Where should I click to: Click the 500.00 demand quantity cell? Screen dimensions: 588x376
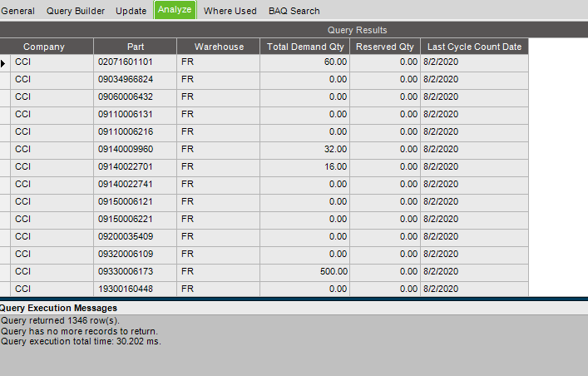coord(305,271)
